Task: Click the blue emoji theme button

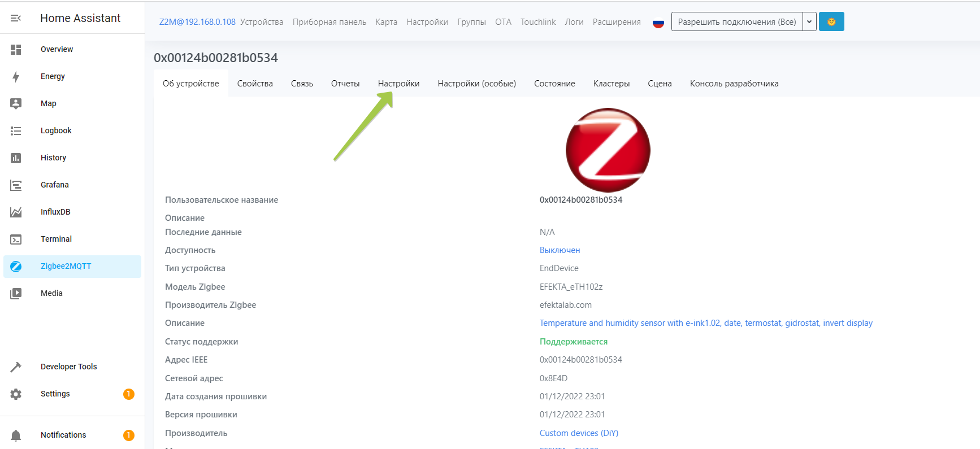Action: point(831,21)
